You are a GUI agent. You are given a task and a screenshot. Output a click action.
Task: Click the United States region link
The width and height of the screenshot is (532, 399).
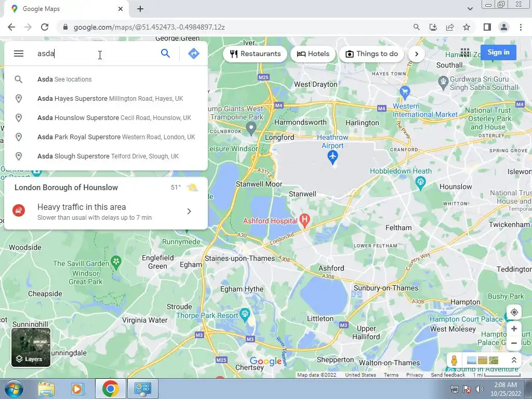(361, 375)
